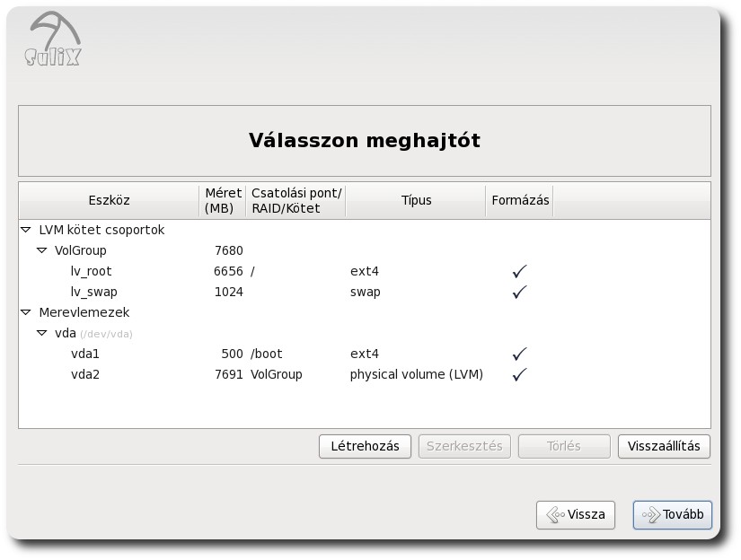Click the Törlés button

564,446
